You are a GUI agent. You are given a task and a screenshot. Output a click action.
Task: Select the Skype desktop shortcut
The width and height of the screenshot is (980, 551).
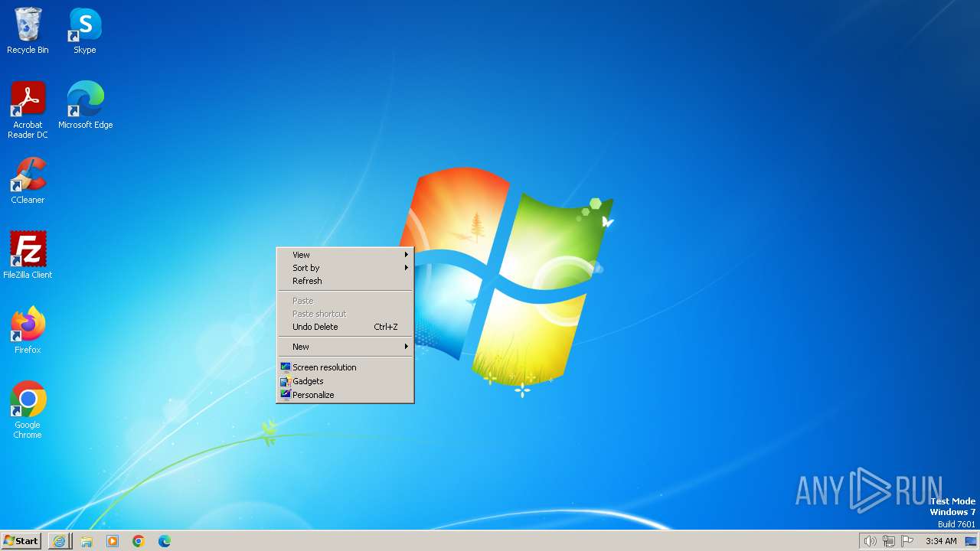pos(85,31)
